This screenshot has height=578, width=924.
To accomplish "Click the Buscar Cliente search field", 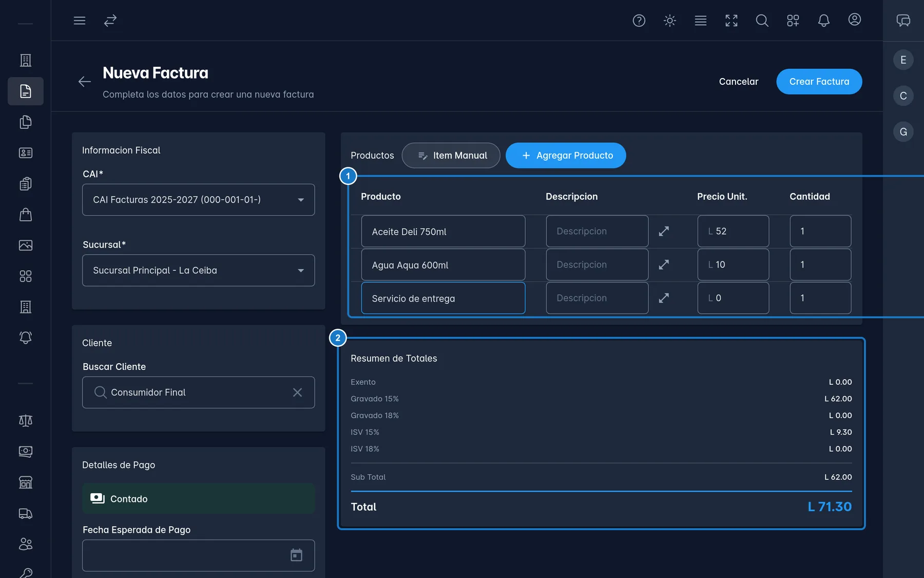I will coord(199,393).
